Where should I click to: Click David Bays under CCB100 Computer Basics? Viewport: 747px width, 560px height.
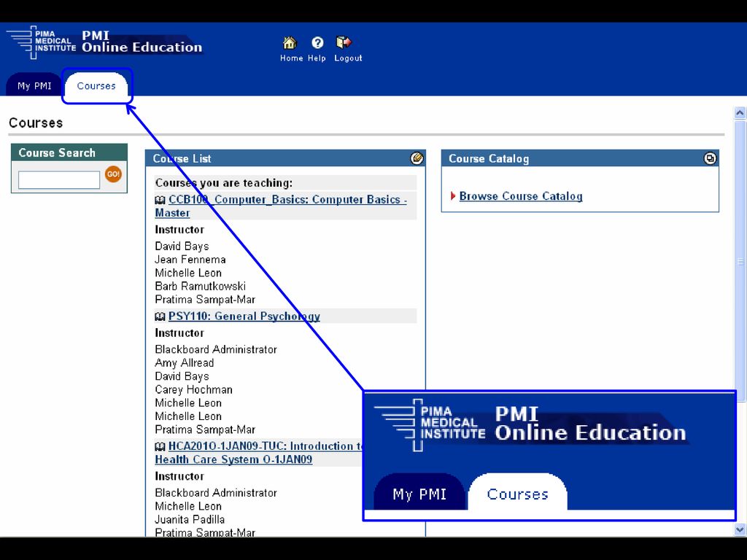[182, 246]
